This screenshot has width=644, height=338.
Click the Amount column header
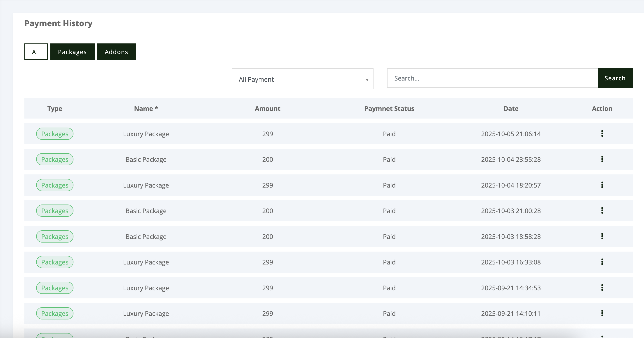coord(267,108)
